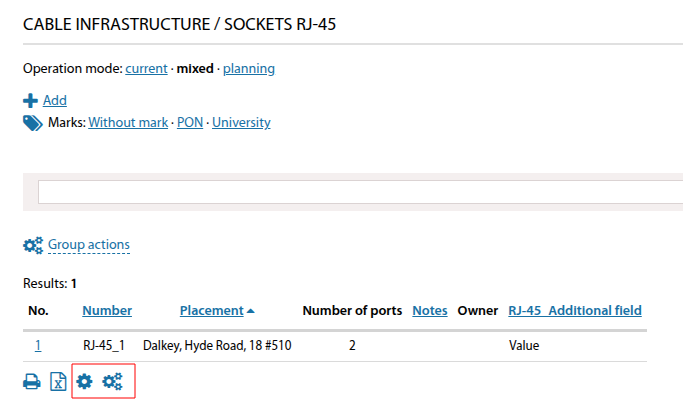This screenshot has width=683, height=418.
Task: Filter by the PON mark
Action: 190,123
